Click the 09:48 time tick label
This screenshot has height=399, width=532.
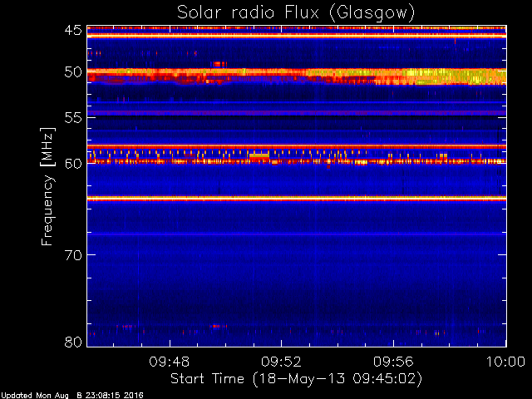(x=170, y=362)
